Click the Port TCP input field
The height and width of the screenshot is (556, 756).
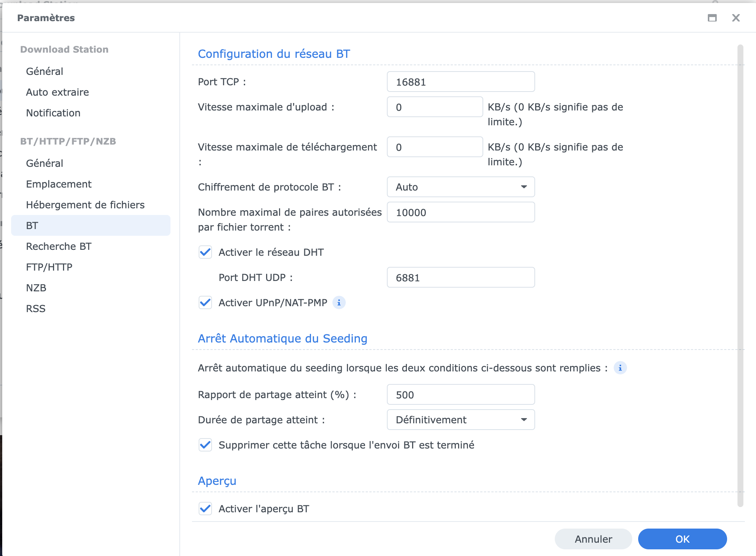pyautogui.click(x=460, y=82)
